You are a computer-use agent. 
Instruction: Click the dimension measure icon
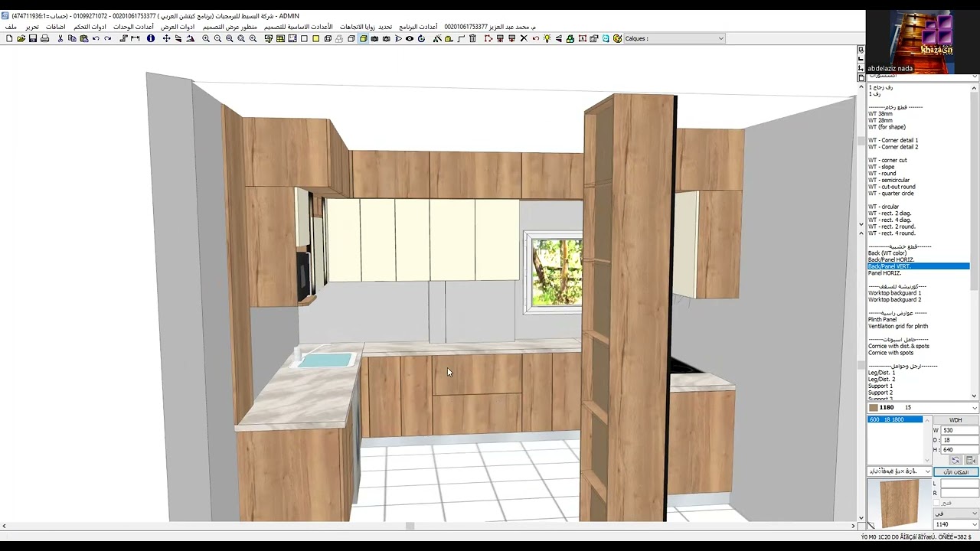[136, 38]
